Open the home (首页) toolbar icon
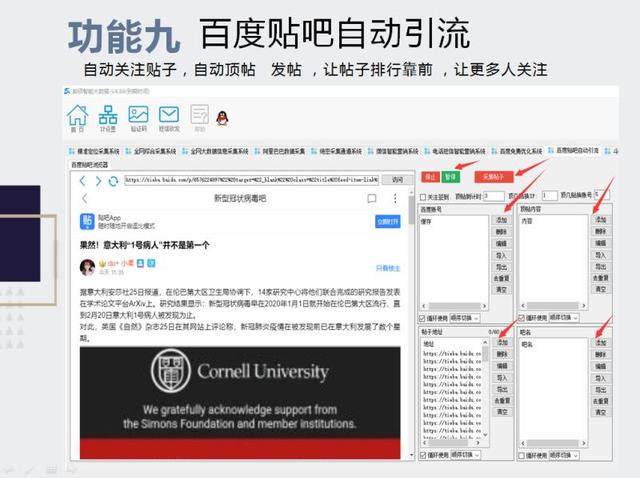This screenshot has height=478, width=640. tap(78, 118)
